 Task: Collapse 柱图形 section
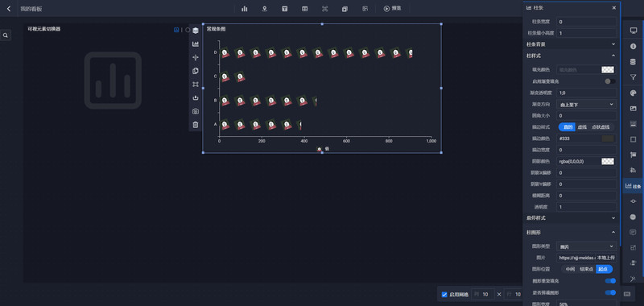[571, 232]
